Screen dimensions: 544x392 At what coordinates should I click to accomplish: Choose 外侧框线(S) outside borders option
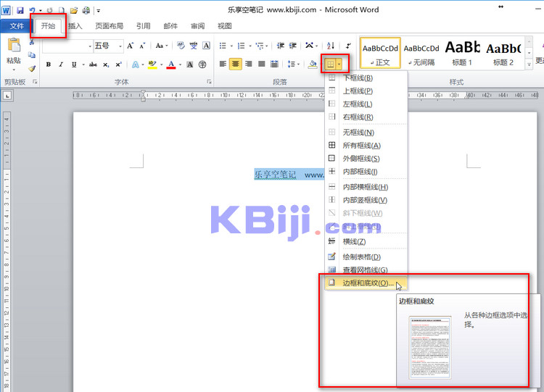point(366,159)
